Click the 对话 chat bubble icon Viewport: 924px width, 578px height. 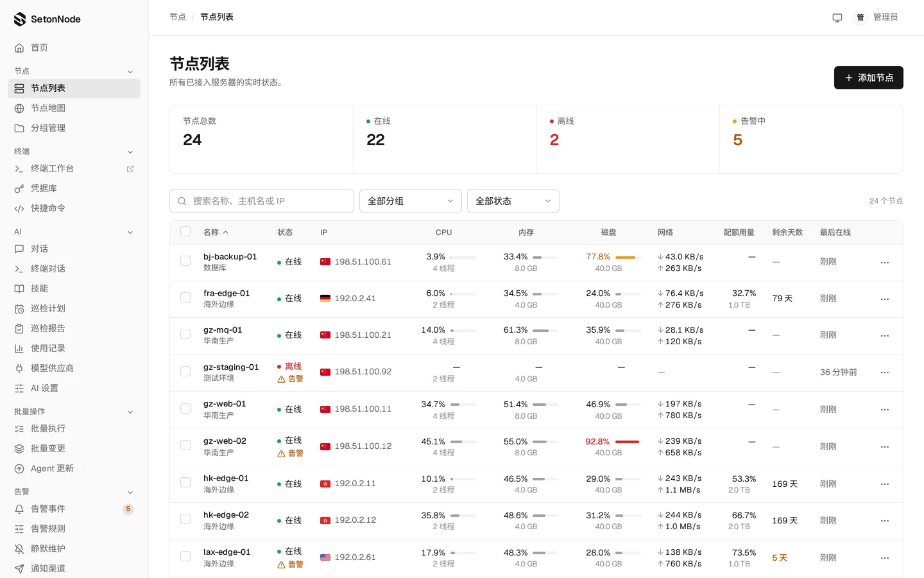click(19, 249)
